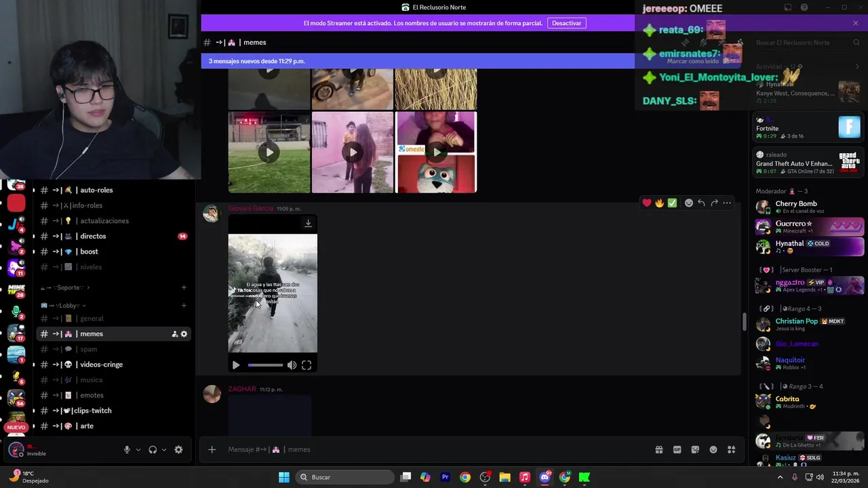This screenshot has width=868, height=488.
Task: Open the invite icon on memes channel
Action: (x=174, y=334)
